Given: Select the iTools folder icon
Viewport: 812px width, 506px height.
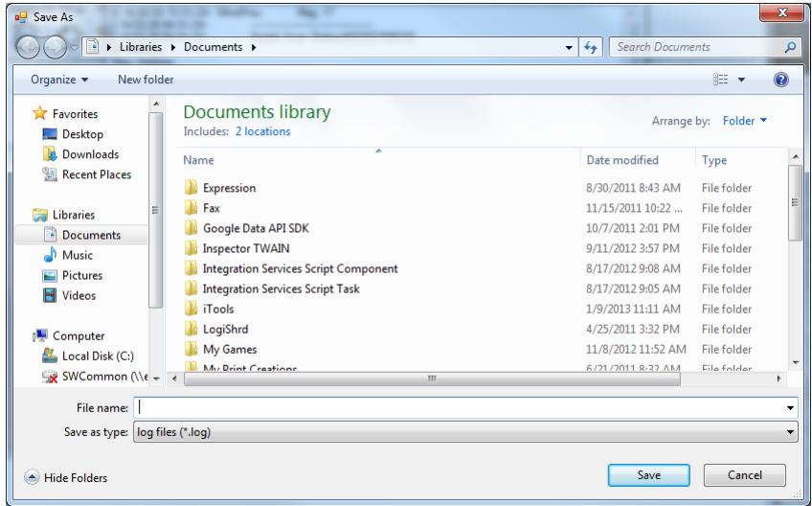Looking at the screenshot, I should pos(192,309).
